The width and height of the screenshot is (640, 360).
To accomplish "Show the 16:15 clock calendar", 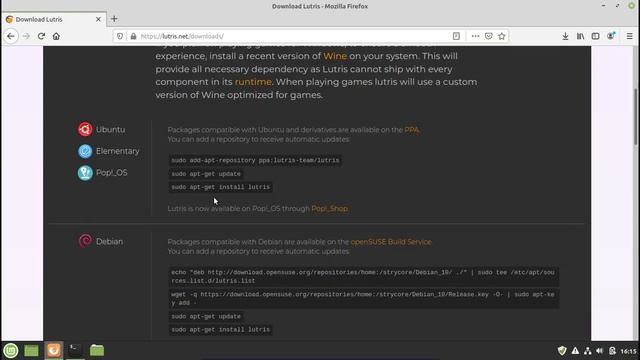I will 629,351.
